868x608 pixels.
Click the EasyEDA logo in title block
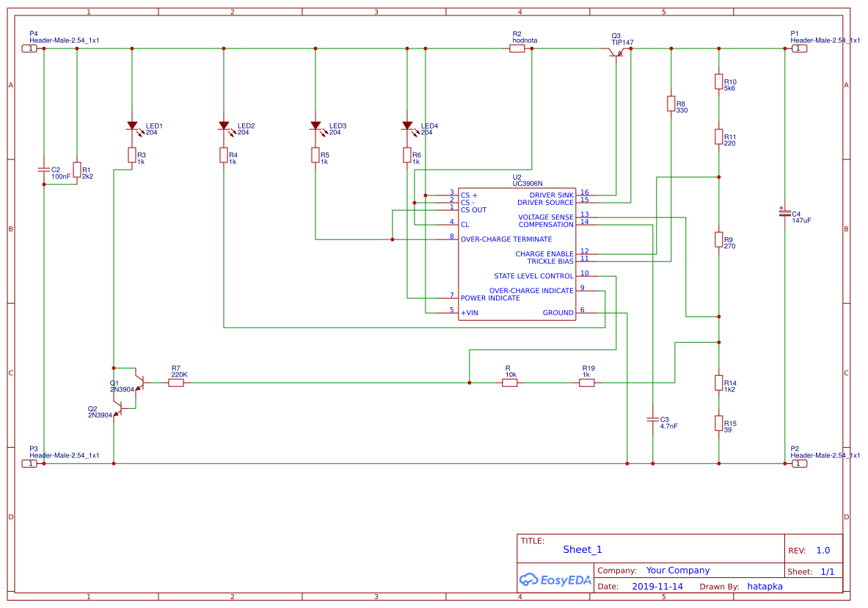pyautogui.click(x=555, y=580)
